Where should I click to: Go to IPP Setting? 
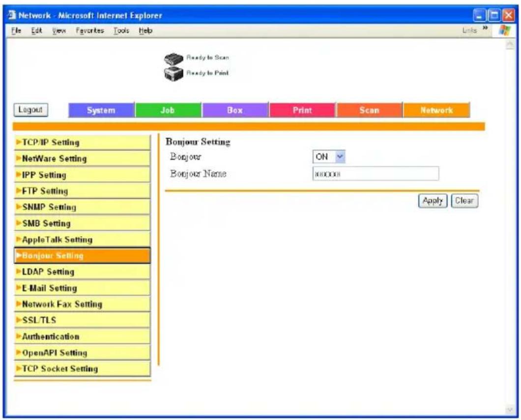tap(82, 175)
